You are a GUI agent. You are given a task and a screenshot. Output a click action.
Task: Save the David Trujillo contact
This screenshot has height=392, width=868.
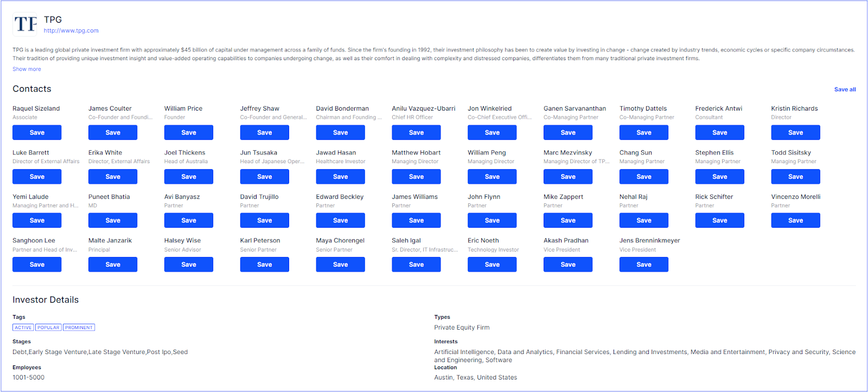point(265,221)
